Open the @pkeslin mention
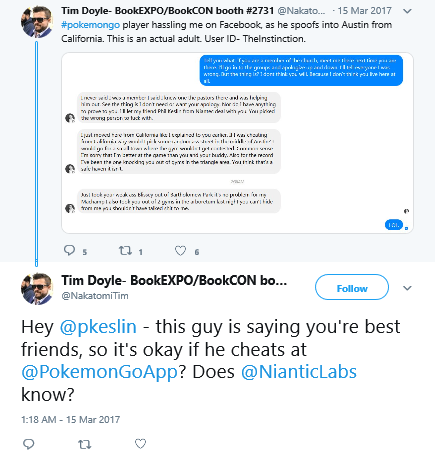Viewport: 435px width, 456px height. pyautogui.click(x=98, y=327)
